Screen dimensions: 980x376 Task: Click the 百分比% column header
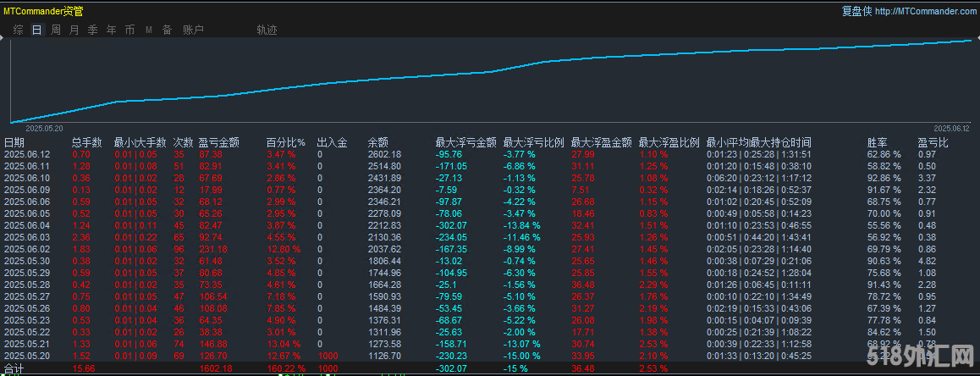(x=286, y=142)
